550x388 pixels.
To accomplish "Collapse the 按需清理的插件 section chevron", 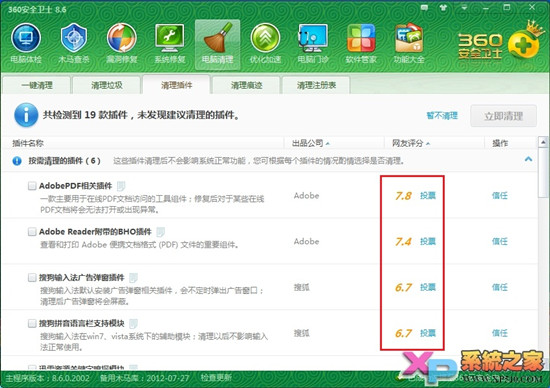I will [528, 159].
